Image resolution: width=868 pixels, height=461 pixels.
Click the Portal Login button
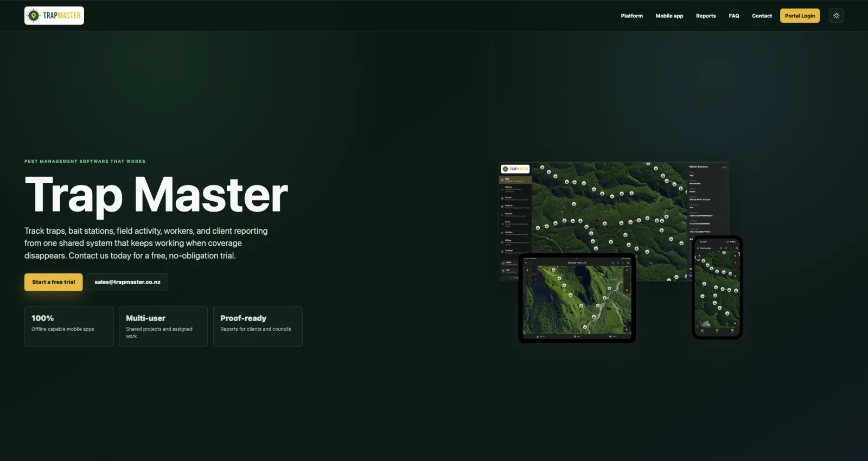tap(800, 16)
